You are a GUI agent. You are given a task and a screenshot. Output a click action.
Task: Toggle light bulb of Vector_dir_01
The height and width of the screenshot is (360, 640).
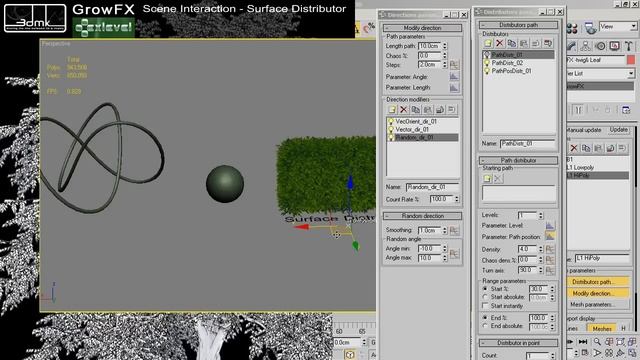click(x=391, y=129)
